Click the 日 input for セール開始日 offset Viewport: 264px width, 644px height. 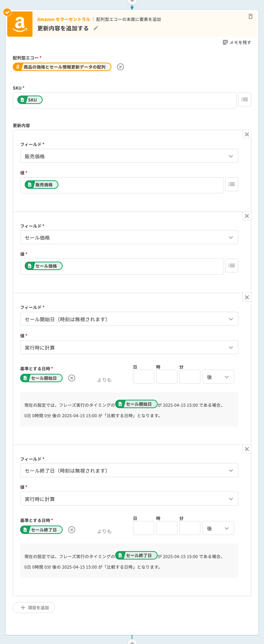tap(143, 377)
